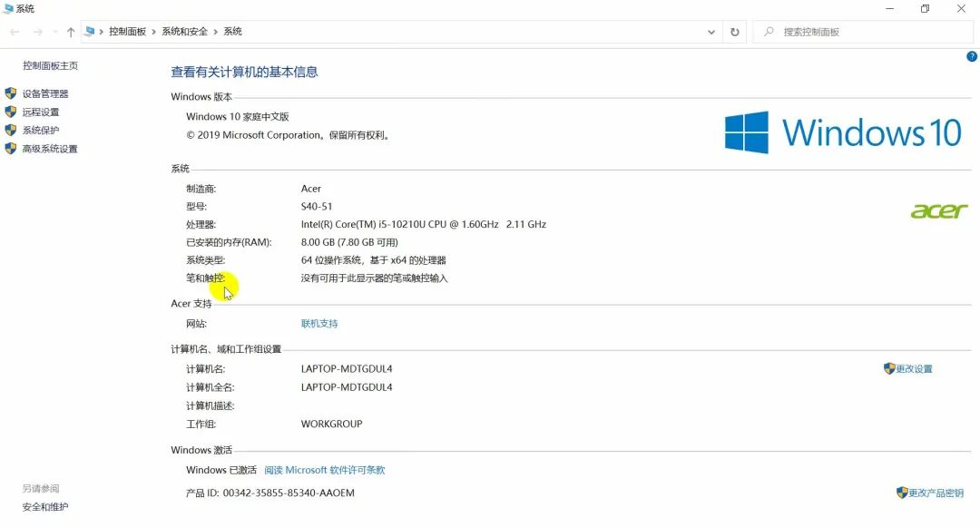Open the 联机支持 website link
The image size is (980, 527).
319,324
